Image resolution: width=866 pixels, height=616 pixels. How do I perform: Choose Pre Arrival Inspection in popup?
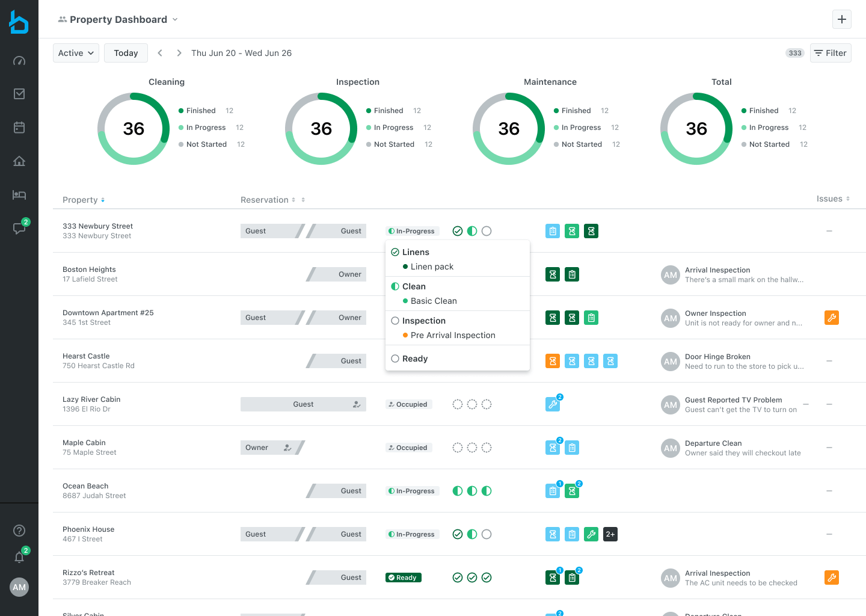452,335
